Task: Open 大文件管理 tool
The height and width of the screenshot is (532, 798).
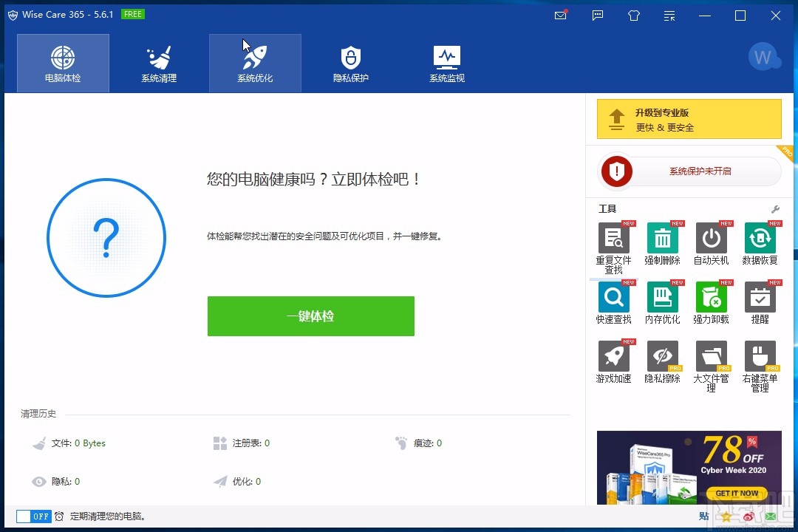Action: click(711, 366)
